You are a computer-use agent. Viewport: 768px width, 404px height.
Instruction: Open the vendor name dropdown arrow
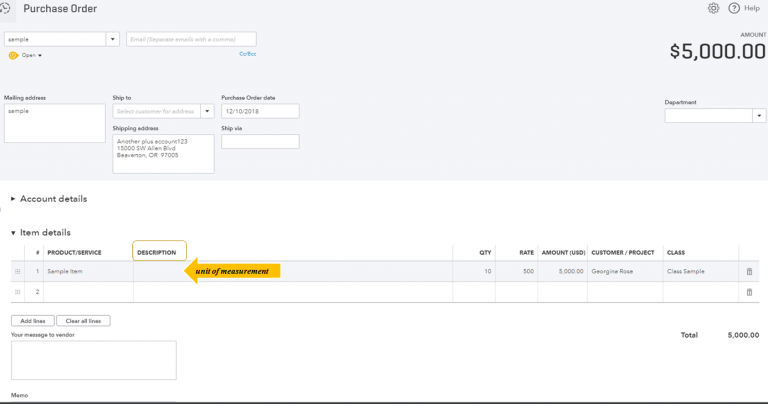coord(113,39)
